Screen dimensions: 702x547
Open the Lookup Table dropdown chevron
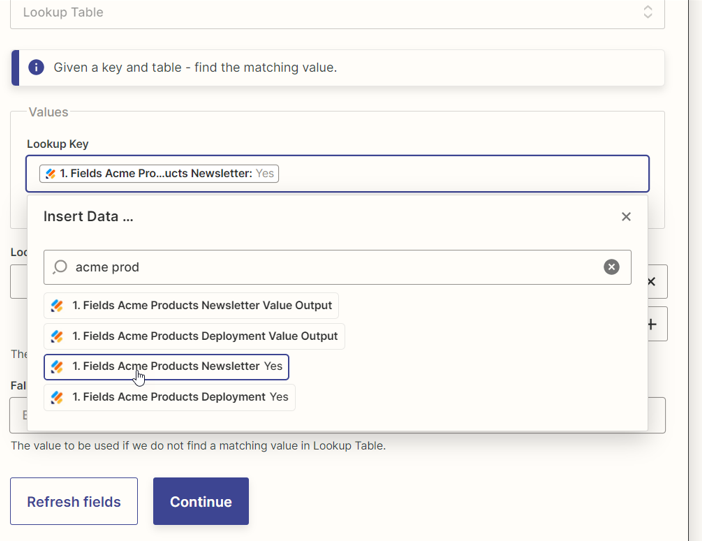coord(647,12)
